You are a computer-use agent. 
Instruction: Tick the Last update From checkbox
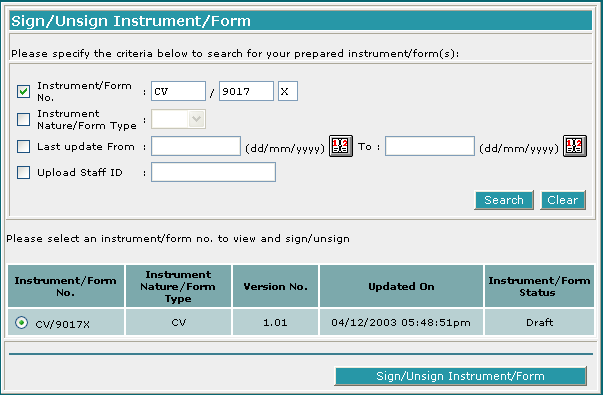(x=23, y=147)
